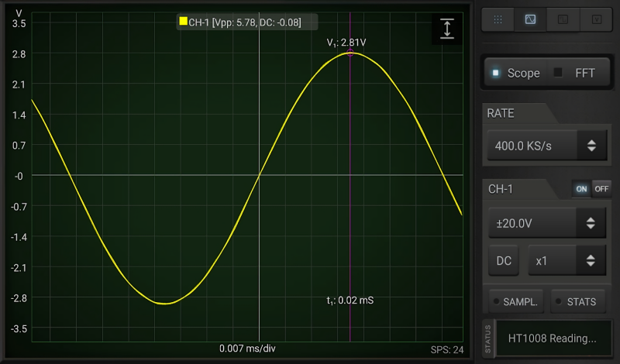Change voltage range using its arrows
The height and width of the screenshot is (364, 620).
pyautogui.click(x=591, y=223)
